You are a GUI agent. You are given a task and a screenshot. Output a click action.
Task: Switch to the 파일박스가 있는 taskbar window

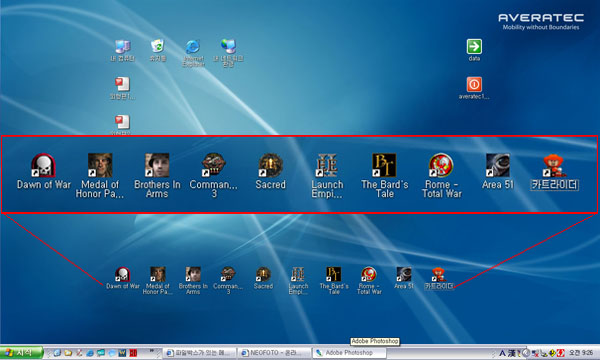(199, 353)
